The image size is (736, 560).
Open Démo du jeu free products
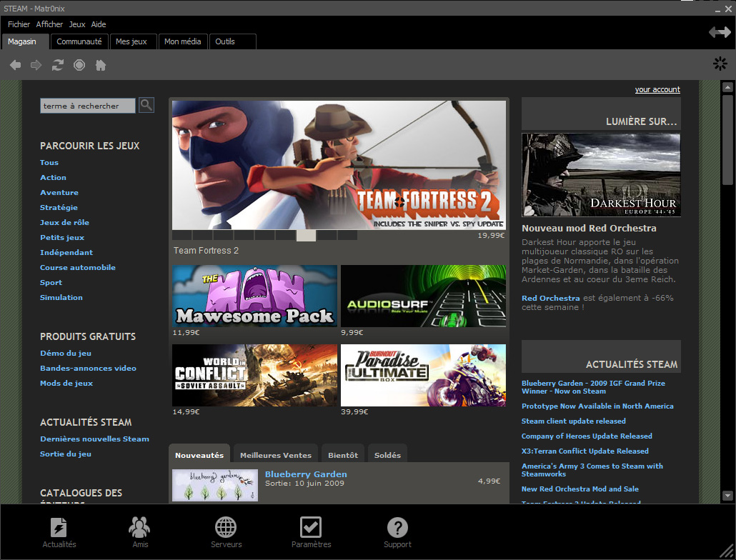66,353
